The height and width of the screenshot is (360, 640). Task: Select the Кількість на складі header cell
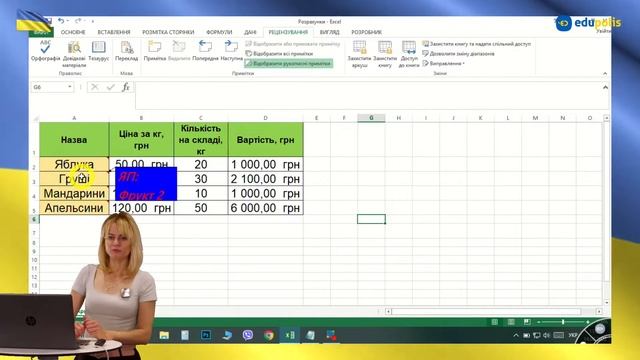click(x=200, y=140)
